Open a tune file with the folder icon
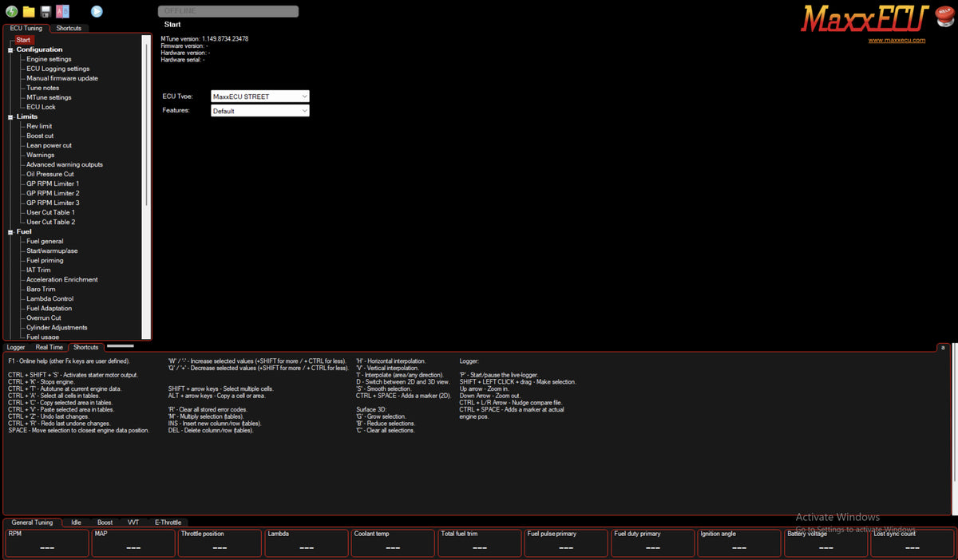 pos(29,11)
